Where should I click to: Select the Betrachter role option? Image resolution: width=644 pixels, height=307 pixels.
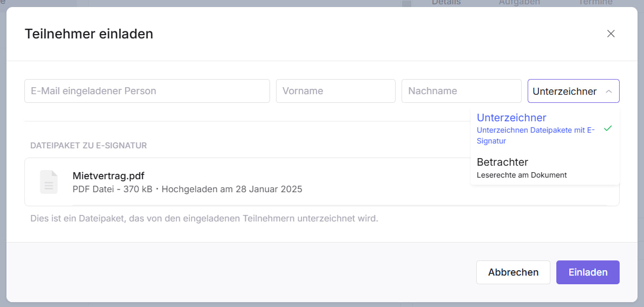point(502,162)
